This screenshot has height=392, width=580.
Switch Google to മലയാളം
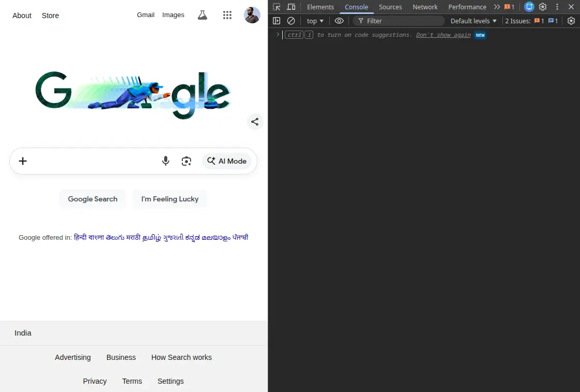click(x=216, y=237)
